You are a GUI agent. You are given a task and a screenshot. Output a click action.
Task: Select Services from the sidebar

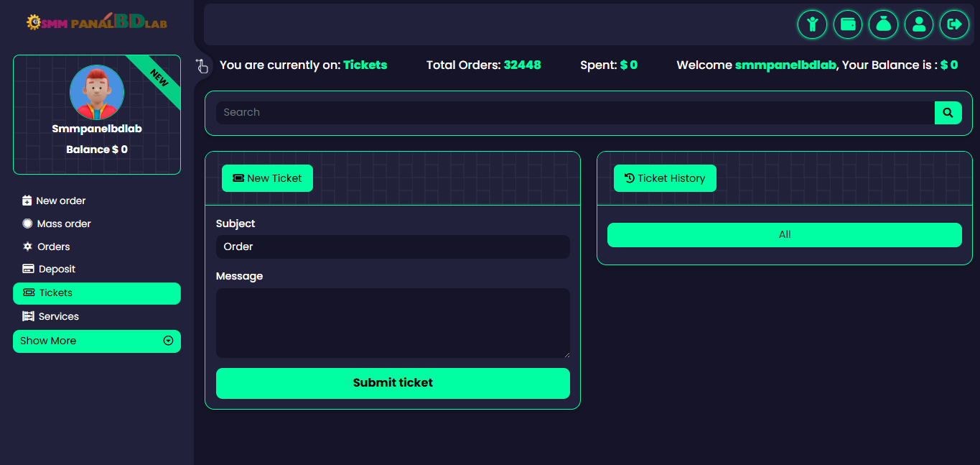click(x=58, y=316)
